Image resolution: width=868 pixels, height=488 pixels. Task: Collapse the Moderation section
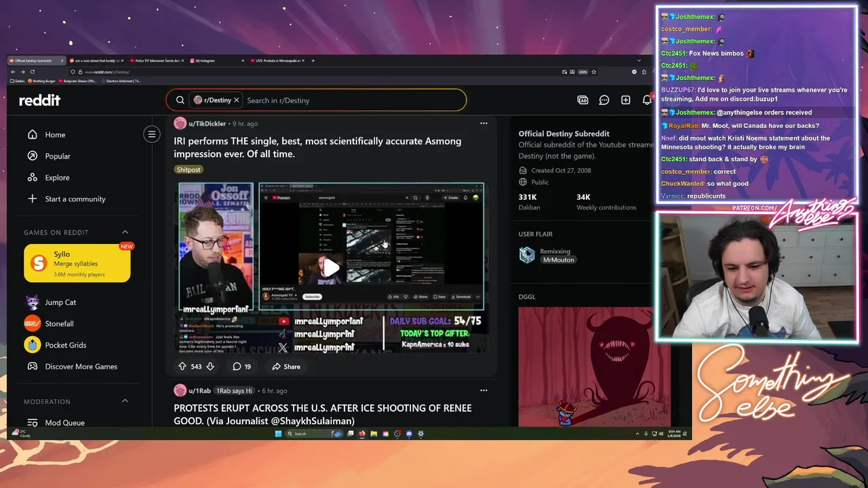(125, 401)
